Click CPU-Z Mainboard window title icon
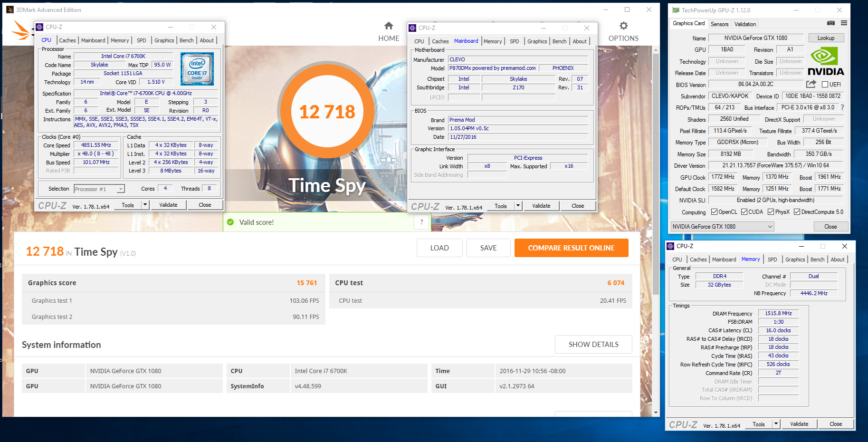 [412, 28]
